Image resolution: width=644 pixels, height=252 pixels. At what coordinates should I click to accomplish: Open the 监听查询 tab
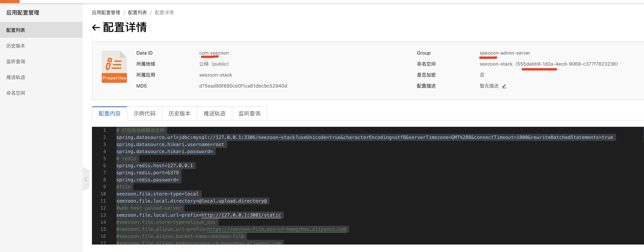250,114
